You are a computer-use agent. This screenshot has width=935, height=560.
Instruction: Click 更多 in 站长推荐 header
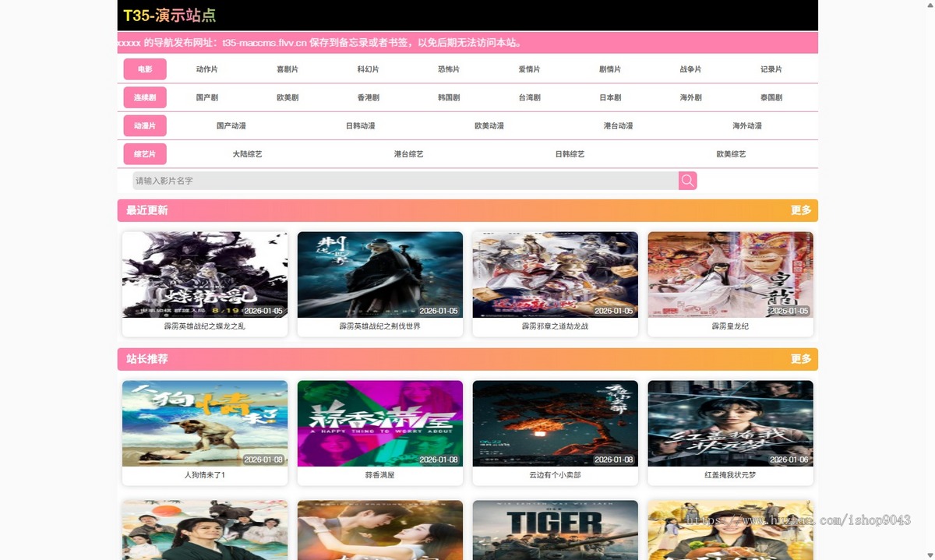tap(801, 359)
